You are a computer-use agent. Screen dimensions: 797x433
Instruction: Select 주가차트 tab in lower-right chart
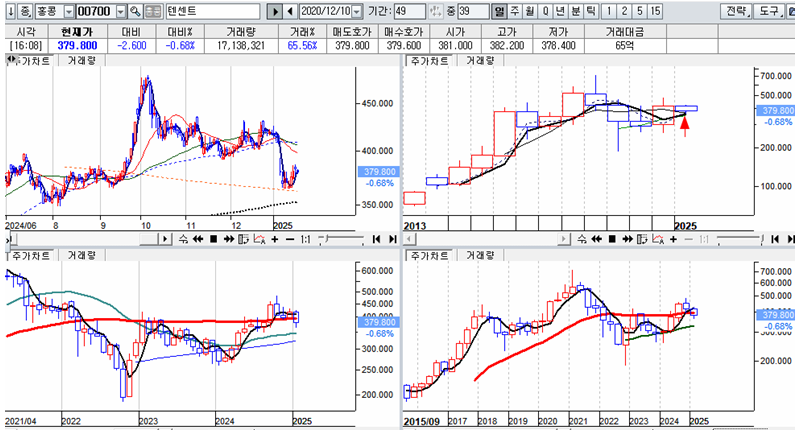click(x=430, y=256)
